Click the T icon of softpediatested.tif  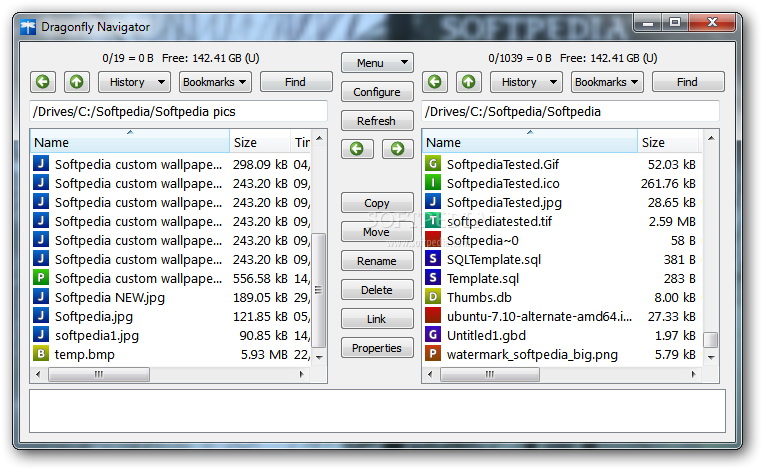(x=433, y=221)
